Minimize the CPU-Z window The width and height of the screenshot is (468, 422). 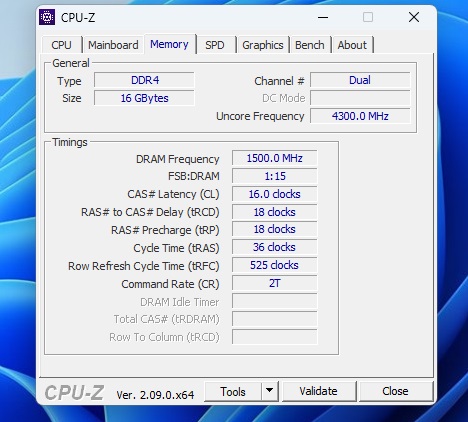pos(323,17)
